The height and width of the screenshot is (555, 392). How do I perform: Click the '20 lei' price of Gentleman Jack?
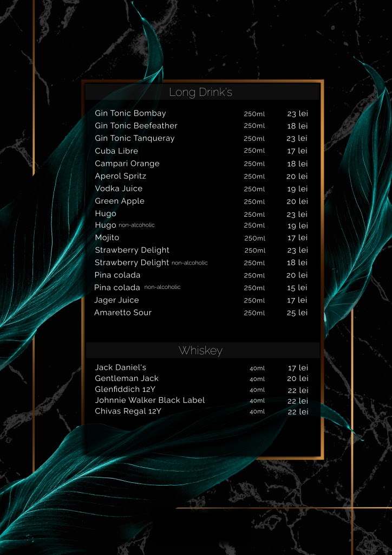tap(298, 379)
